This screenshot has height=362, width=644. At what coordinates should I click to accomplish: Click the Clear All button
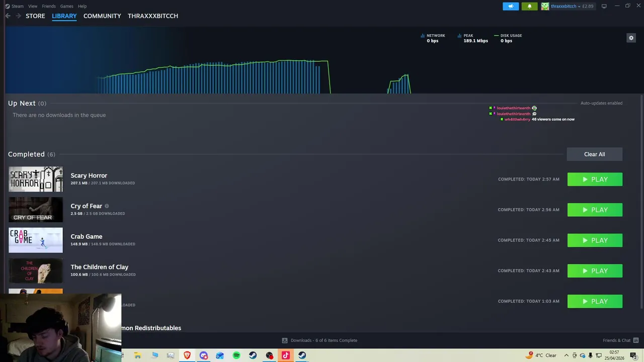point(594,154)
